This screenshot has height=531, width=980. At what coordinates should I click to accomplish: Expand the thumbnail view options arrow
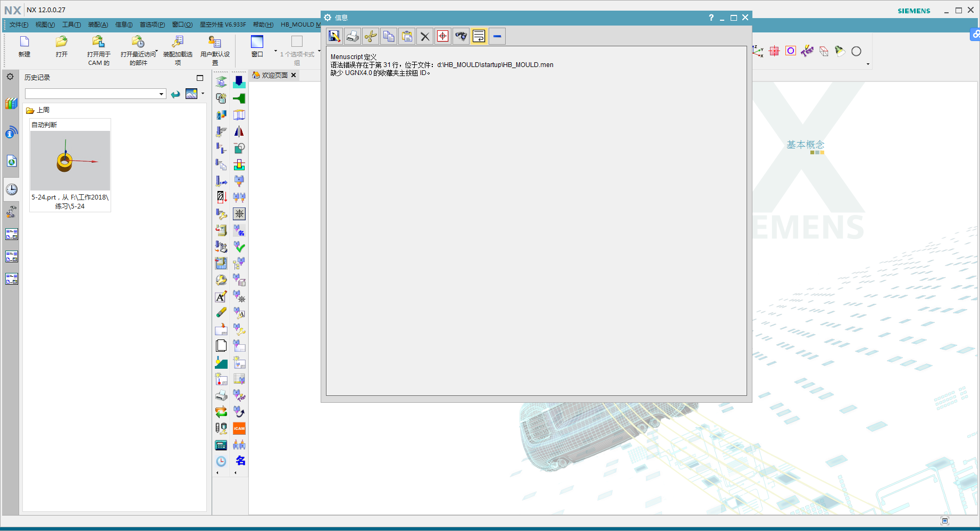click(203, 94)
